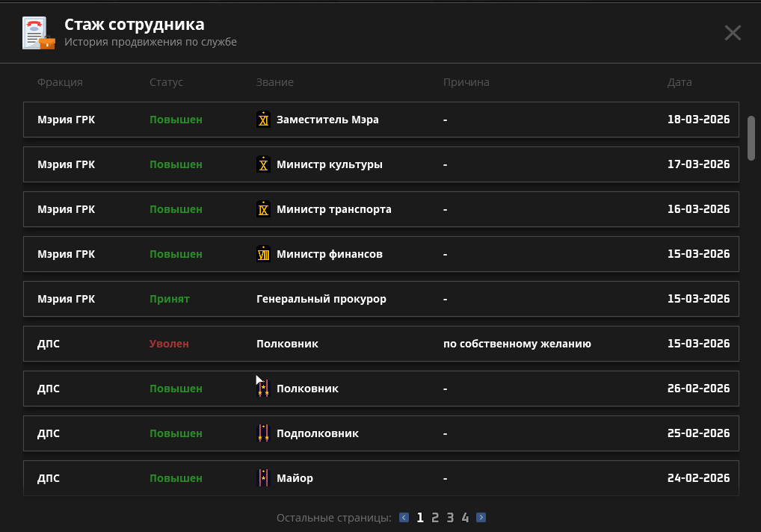The width and height of the screenshot is (761, 532).
Task: Close the Стаж сотрудника window
Action: (x=733, y=33)
